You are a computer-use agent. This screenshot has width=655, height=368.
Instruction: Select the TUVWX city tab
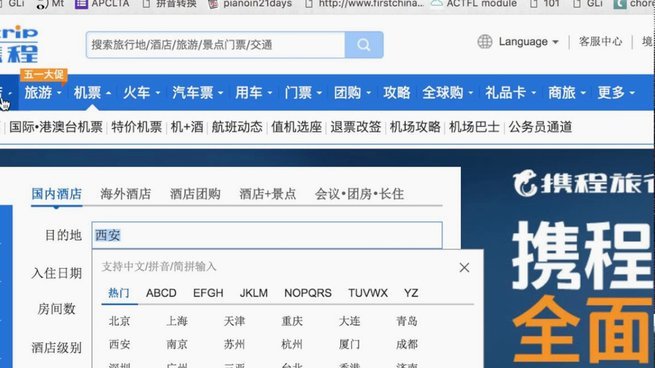click(368, 293)
